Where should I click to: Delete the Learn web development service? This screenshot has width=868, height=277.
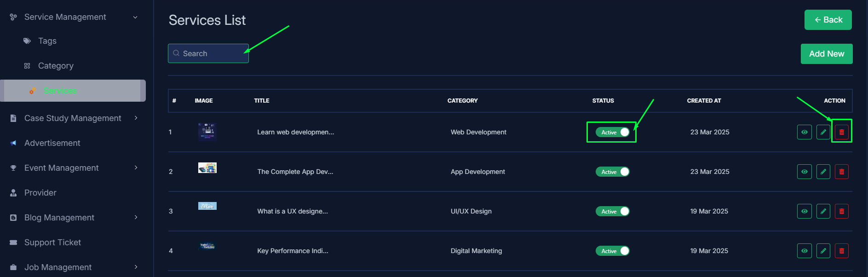tap(841, 132)
